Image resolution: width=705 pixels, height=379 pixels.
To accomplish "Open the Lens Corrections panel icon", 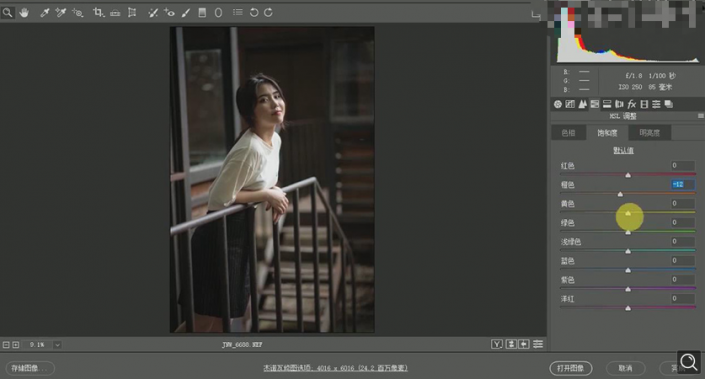I will [619, 104].
